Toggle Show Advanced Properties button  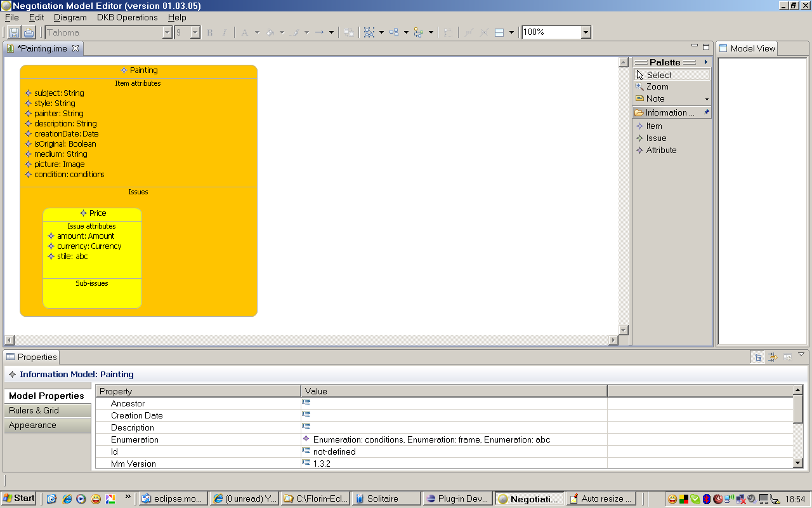(x=773, y=358)
